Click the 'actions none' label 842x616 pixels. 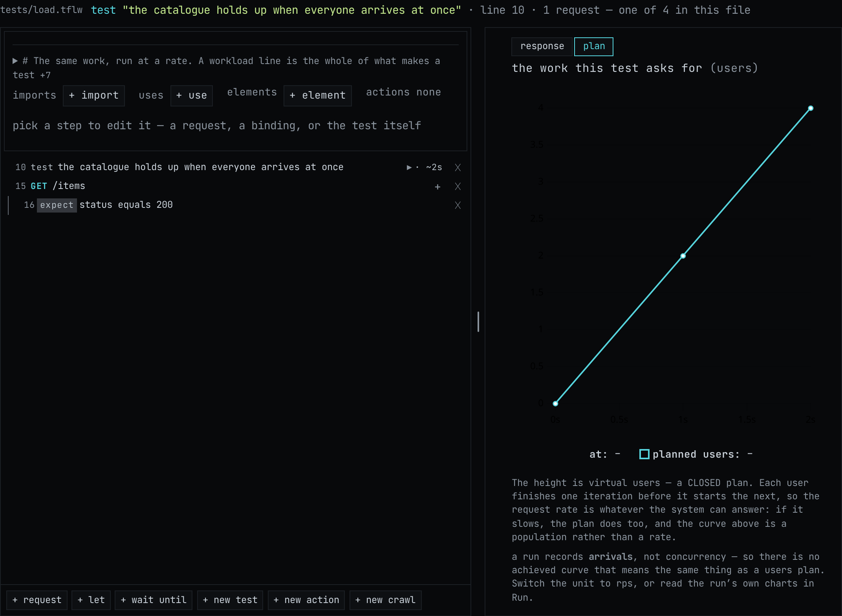click(x=403, y=92)
